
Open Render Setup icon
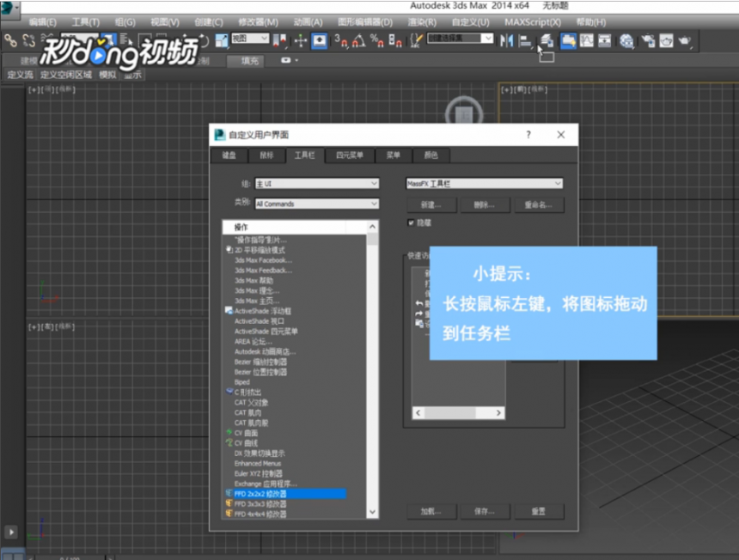[x=648, y=41]
